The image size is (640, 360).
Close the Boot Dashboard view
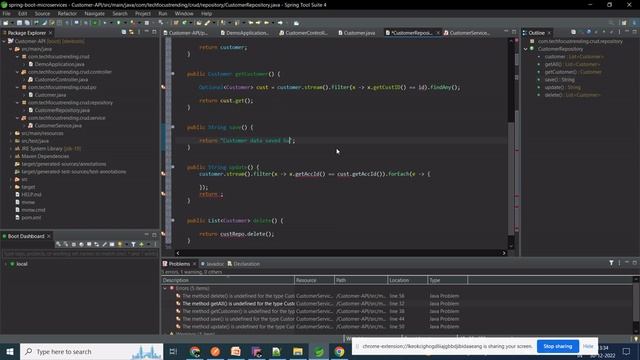[49, 236]
